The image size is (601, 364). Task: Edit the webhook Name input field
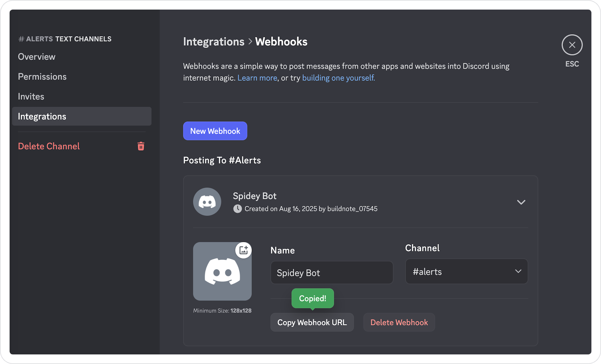332,273
